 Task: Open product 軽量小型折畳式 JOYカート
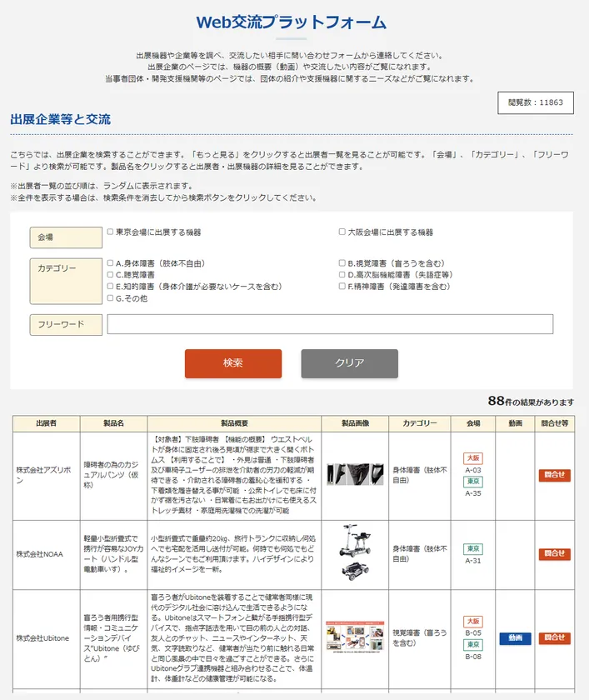coord(113,554)
